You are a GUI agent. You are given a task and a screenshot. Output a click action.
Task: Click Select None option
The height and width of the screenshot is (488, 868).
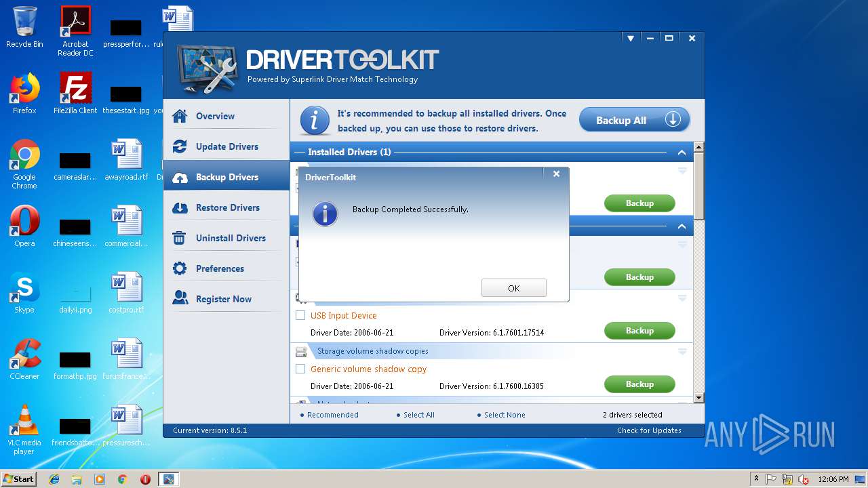point(505,415)
